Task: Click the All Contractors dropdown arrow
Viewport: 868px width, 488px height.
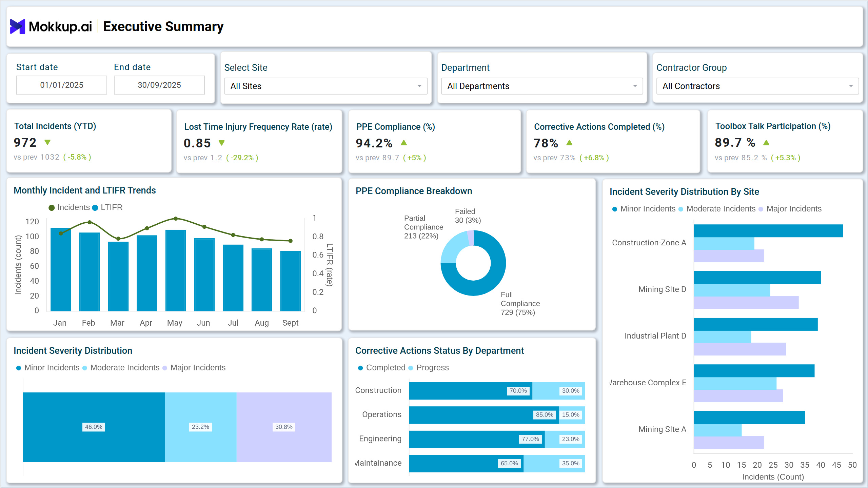Action: 851,86
